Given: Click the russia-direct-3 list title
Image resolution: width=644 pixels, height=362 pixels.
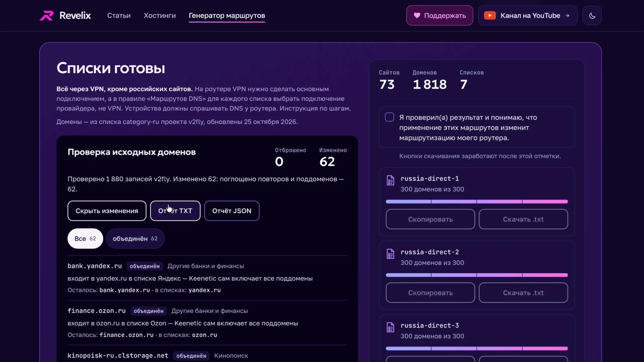Looking at the screenshot, I should point(430,326).
